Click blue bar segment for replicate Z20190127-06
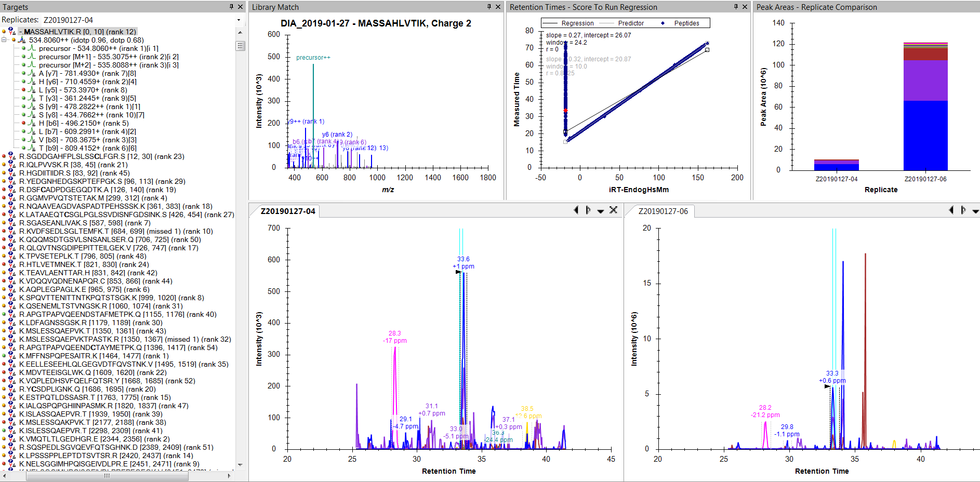980x482 pixels. 925,135
